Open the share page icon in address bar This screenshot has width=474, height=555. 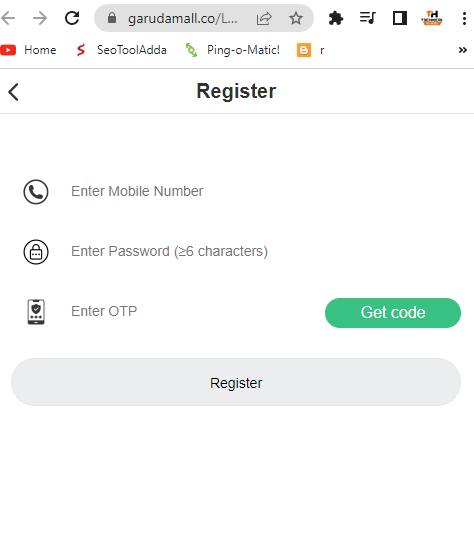pos(264,18)
